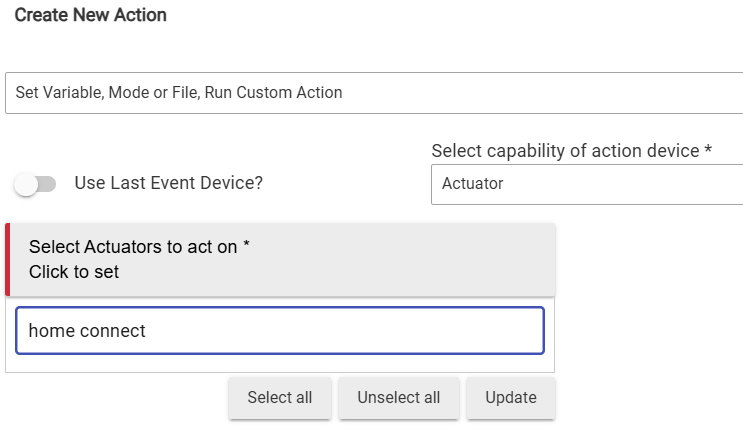Place cursor after 'home connect' text
Viewport: 743px width, 444px height.
(x=148, y=331)
